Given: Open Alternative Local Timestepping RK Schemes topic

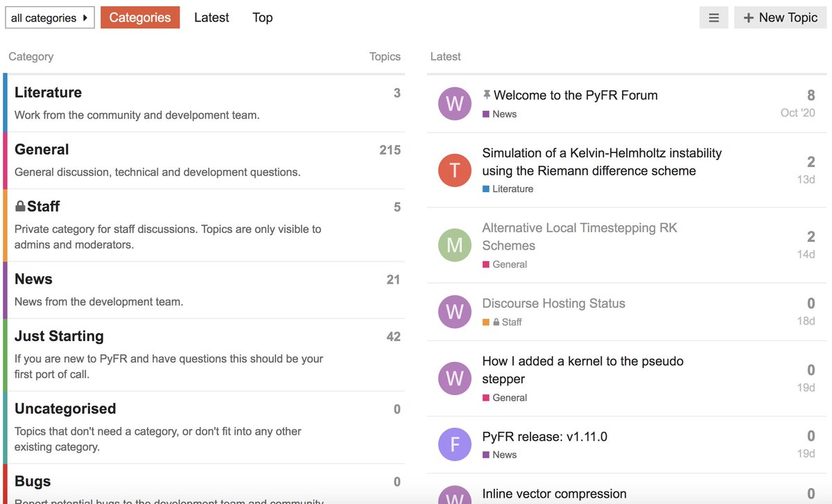Looking at the screenshot, I should [x=580, y=236].
